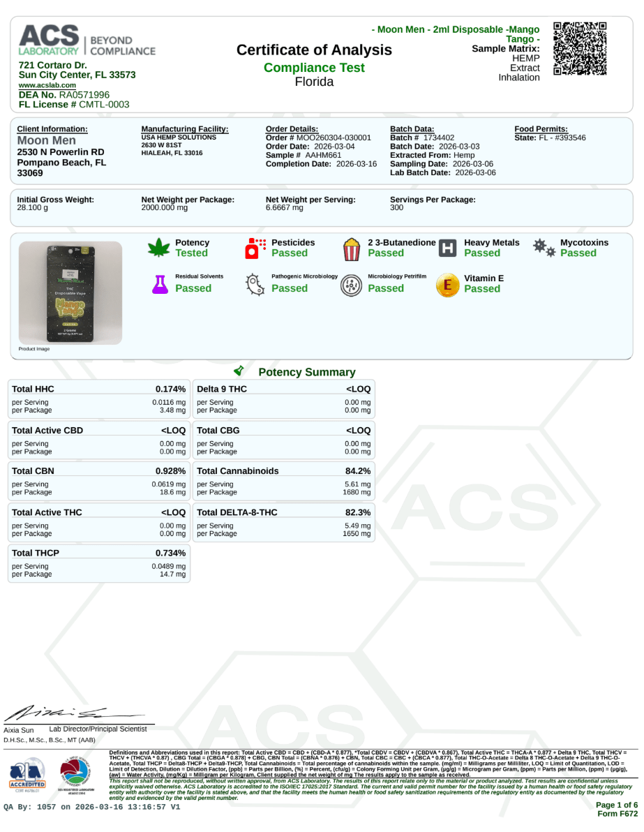Click the A2LA Accredited badge
644x832 pixels.
tap(27, 776)
